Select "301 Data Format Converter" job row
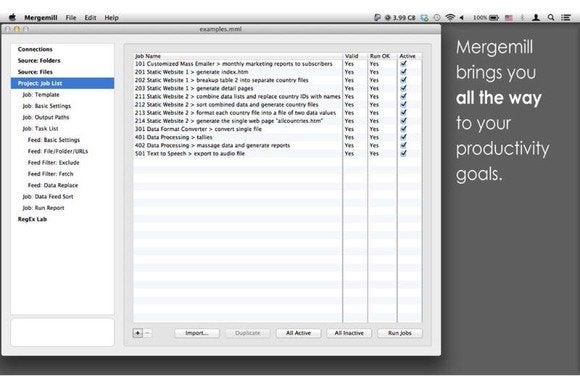Image resolution: width=580 pixels, height=388 pixels. [277, 129]
